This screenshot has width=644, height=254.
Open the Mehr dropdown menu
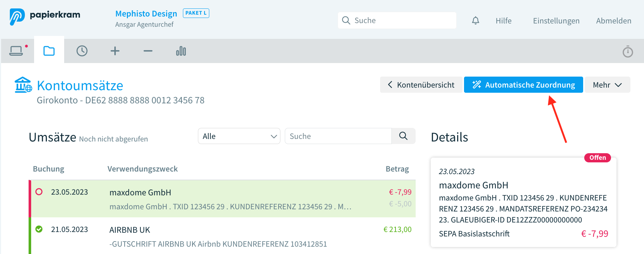click(607, 85)
